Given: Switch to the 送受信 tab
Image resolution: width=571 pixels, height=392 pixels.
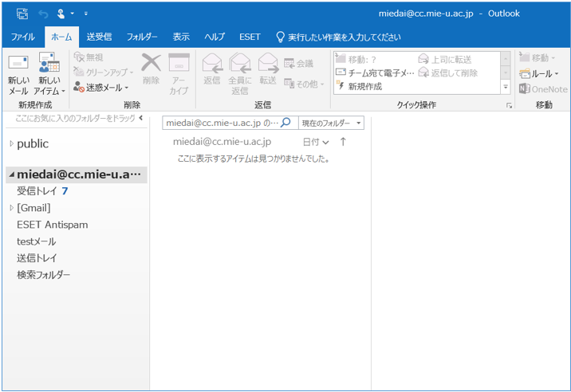Looking at the screenshot, I should (99, 37).
